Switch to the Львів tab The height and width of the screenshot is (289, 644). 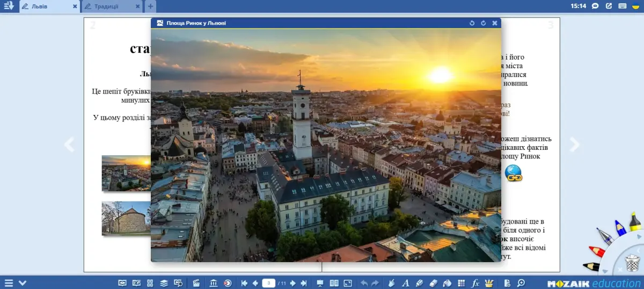(49, 6)
